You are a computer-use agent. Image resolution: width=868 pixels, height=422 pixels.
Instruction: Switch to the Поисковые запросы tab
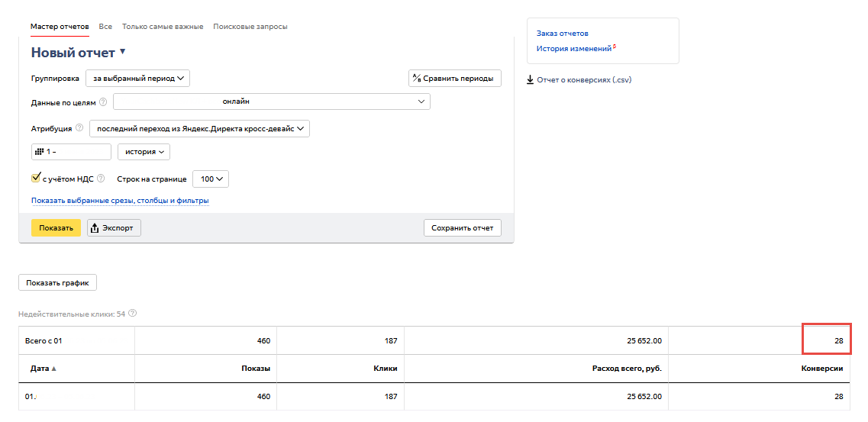click(x=250, y=27)
